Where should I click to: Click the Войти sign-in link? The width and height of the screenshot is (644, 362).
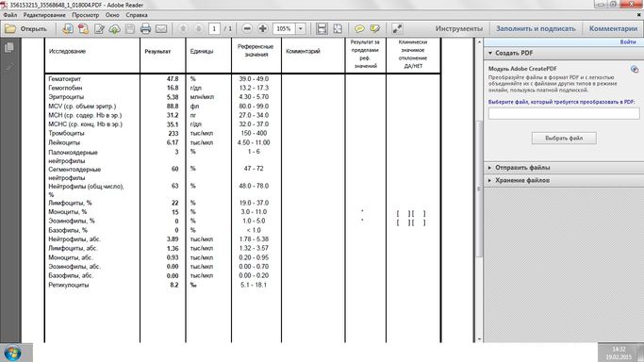[628, 41]
